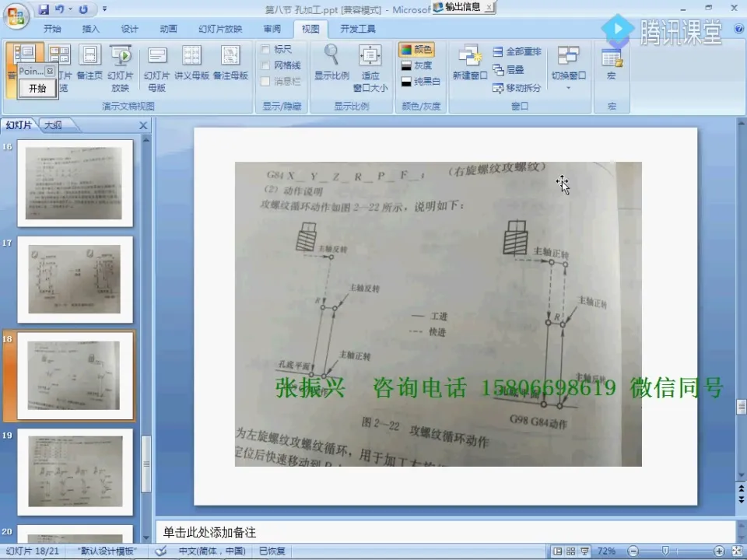Enable the 标尺 (Ruler) checkbox
The height and width of the screenshot is (560, 747).
265,48
